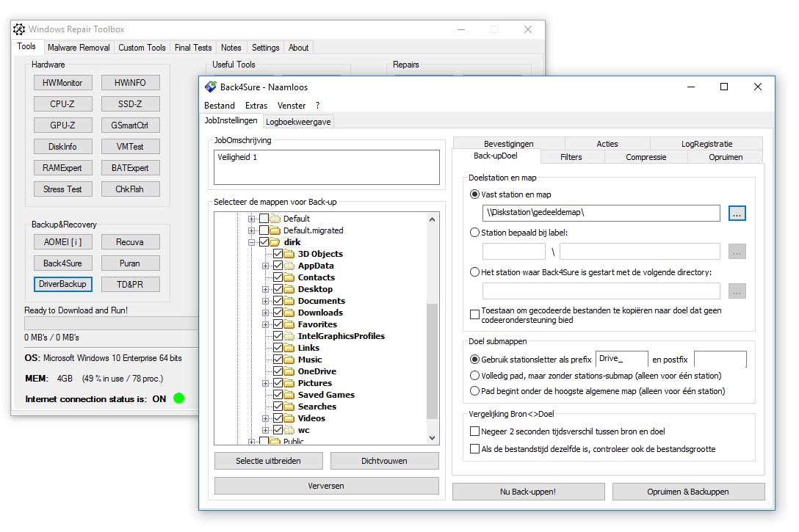The height and width of the screenshot is (532, 799).
Task: Expand the Downloads folder node
Action: 266,313
